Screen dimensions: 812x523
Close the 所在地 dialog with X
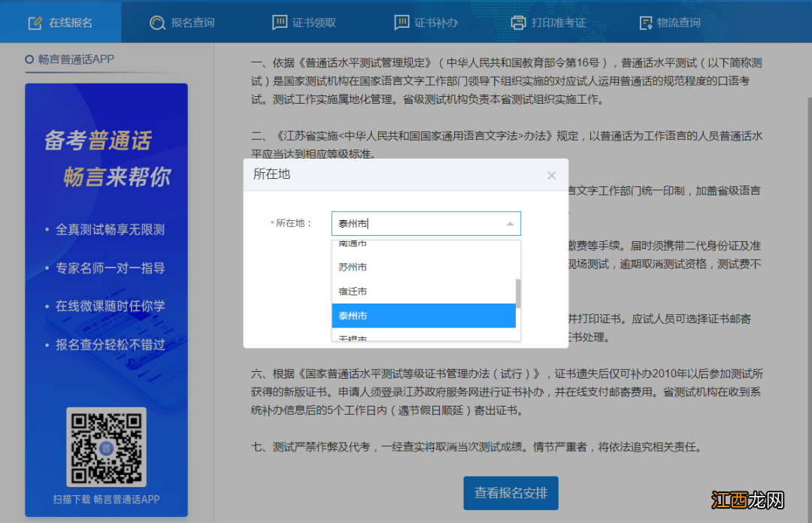coord(552,175)
